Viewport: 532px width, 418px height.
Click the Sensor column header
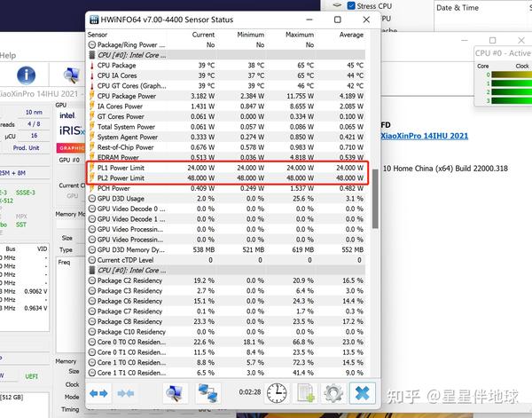(x=97, y=35)
